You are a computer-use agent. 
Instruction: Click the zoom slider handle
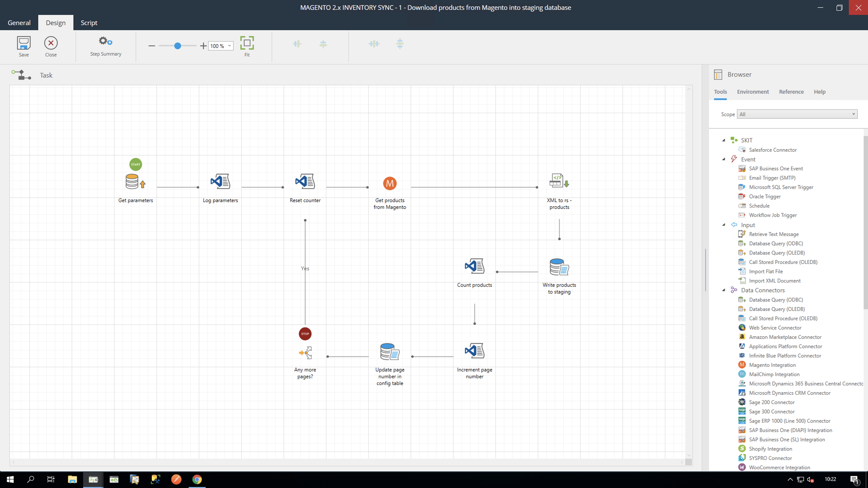pos(178,46)
